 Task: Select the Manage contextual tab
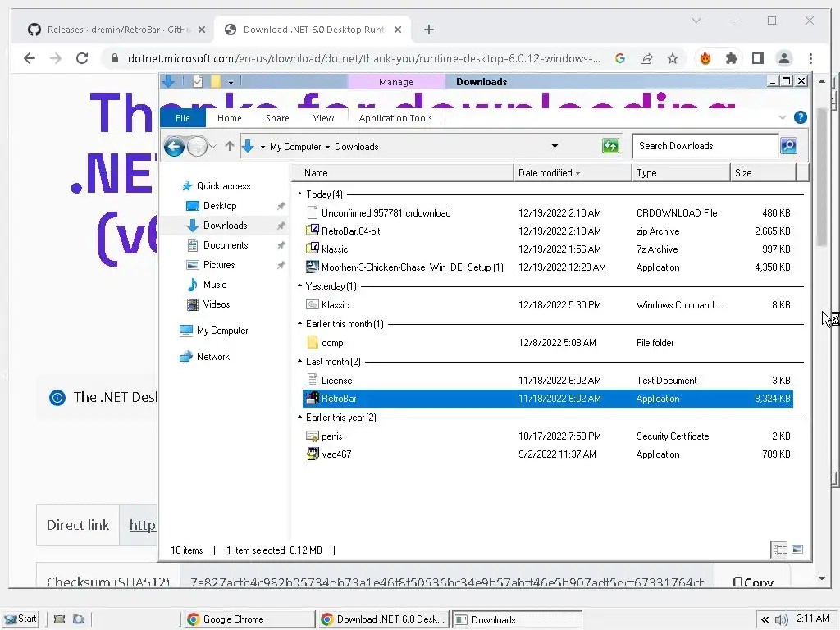(x=396, y=82)
